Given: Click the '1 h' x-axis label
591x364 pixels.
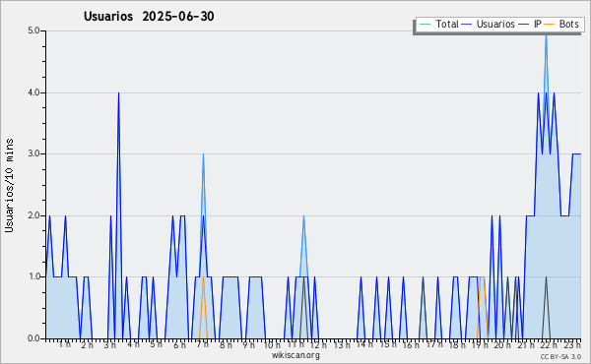Looking at the screenshot, I should pyautogui.click(x=64, y=344).
